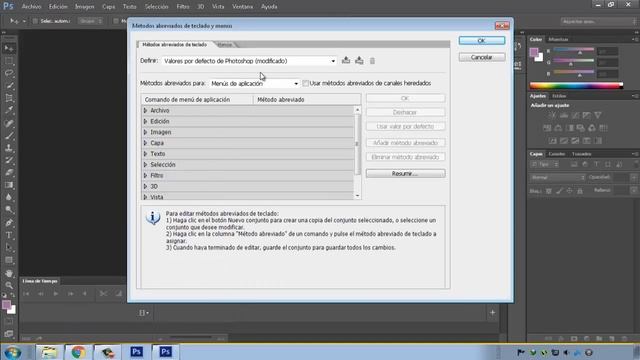Click the top OK button in dialog
This screenshot has height=360, width=640.
482,40
